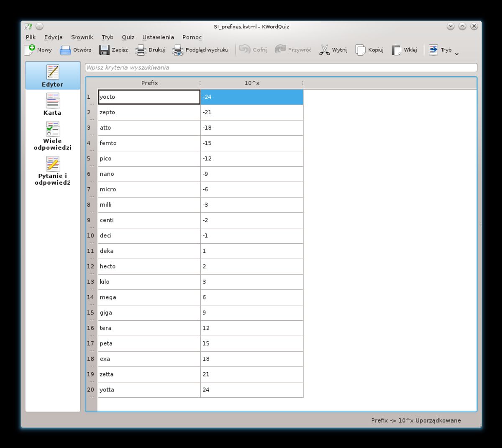This screenshot has width=502, height=448.
Task: Select the 24 value cell
Action: [252, 390]
